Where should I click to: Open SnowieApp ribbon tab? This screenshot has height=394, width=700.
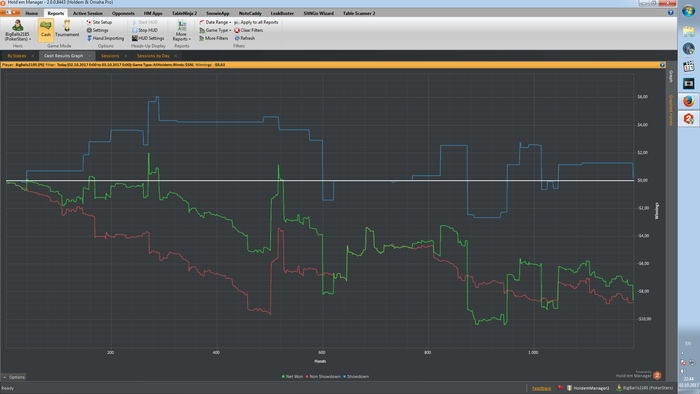pos(218,13)
